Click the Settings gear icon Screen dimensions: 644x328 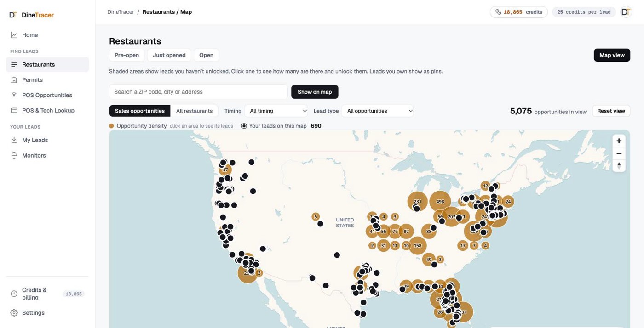pyautogui.click(x=14, y=313)
